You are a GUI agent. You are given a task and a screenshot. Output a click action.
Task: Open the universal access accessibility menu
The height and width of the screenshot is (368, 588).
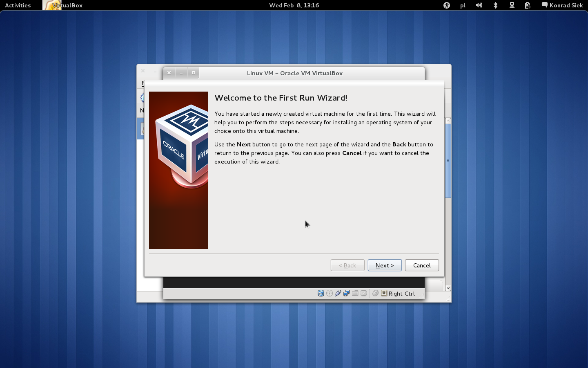pyautogui.click(x=447, y=5)
